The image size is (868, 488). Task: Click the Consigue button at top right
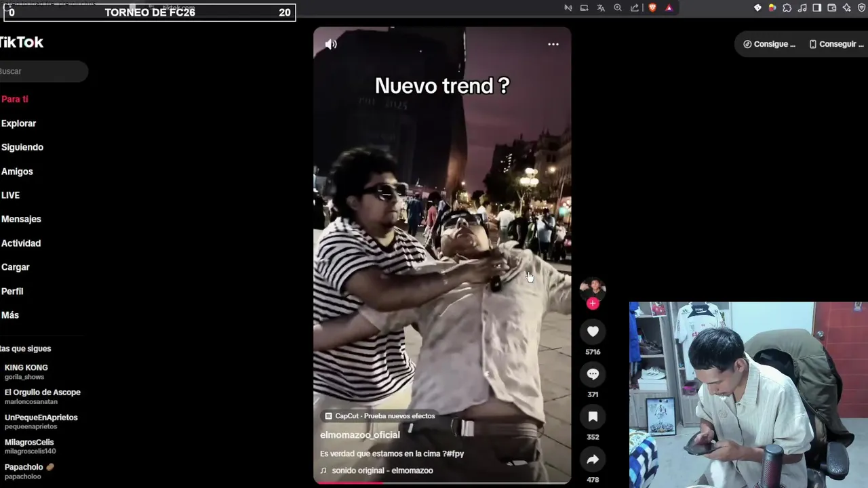pyautogui.click(x=769, y=44)
